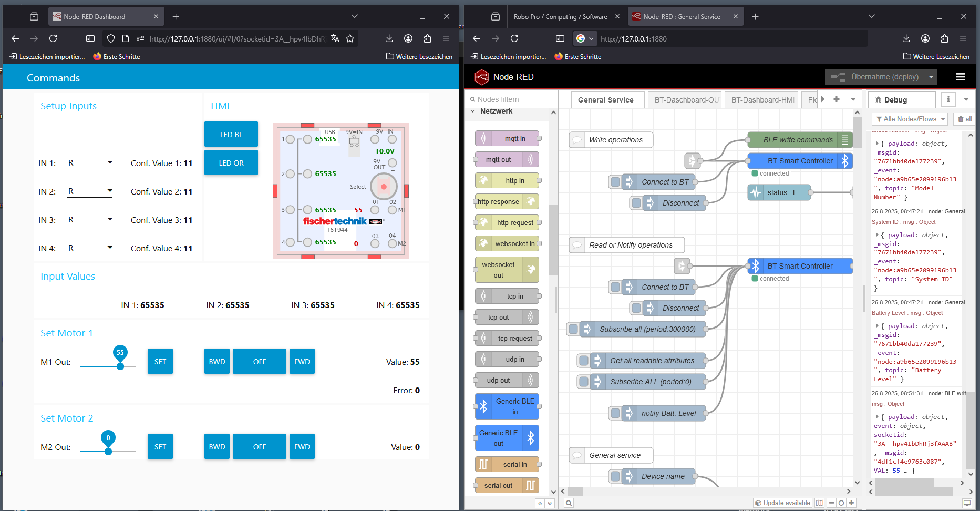Toggle flow navigator map icon
Viewport: 980px width, 511px height.
coord(820,503)
